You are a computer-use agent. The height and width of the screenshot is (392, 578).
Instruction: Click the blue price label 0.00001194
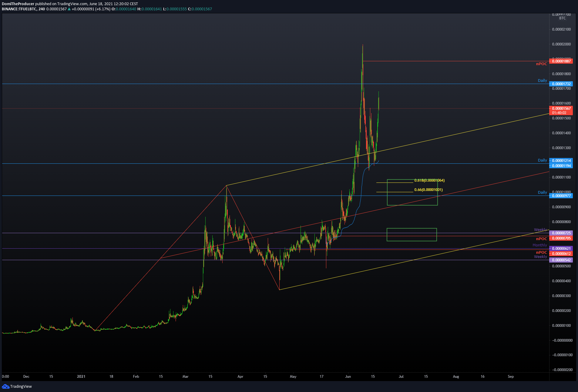[561, 166]
